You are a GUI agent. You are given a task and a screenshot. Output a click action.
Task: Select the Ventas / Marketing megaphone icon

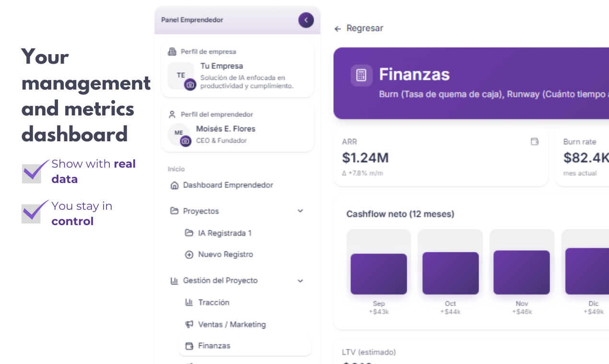[x=189, y=324]
